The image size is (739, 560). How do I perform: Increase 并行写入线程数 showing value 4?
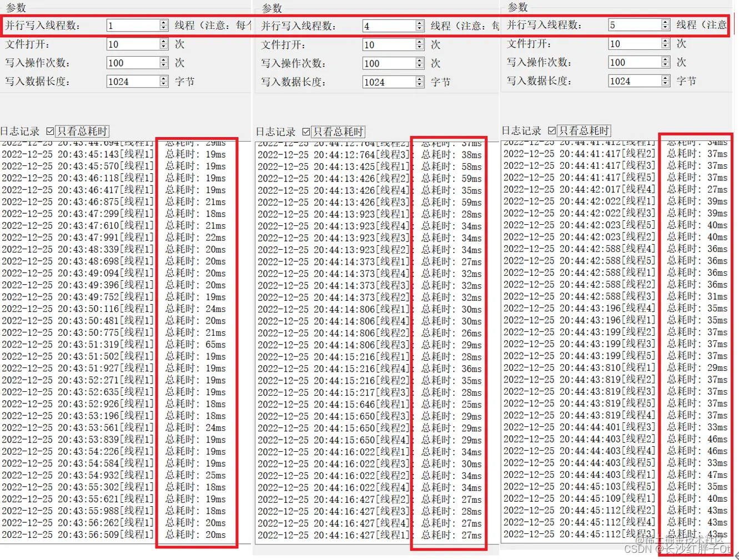pyautogui.click(x=420, y=23)
